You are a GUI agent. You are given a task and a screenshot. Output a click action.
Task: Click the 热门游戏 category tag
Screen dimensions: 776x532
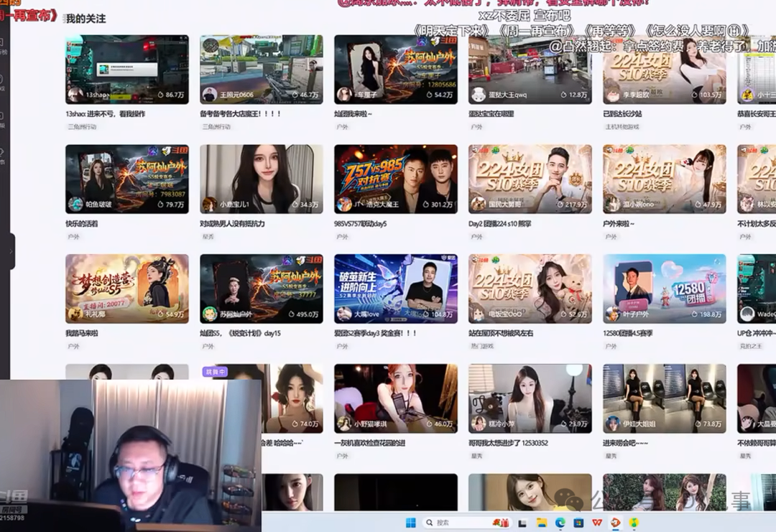(x=483, y=346)
